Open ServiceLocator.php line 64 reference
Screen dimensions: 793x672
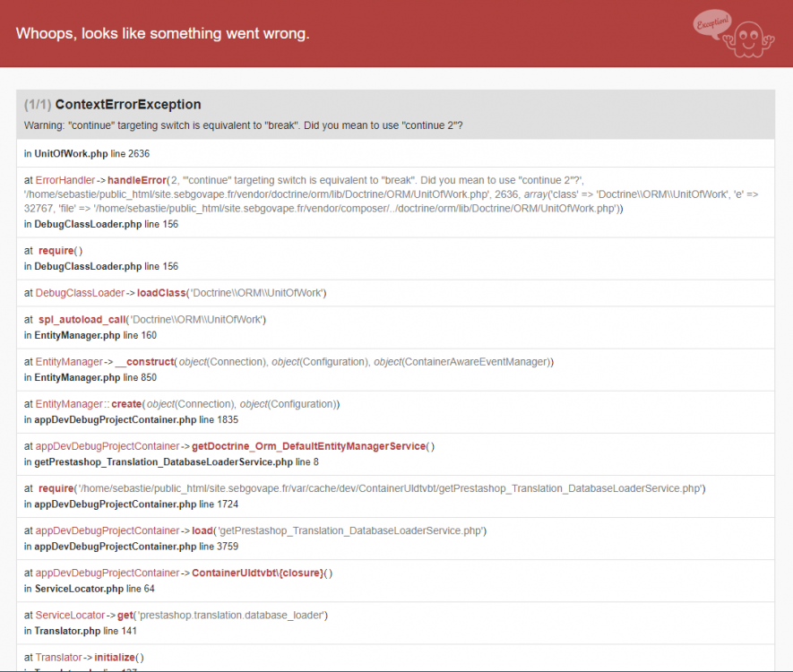tap(90, 589)
